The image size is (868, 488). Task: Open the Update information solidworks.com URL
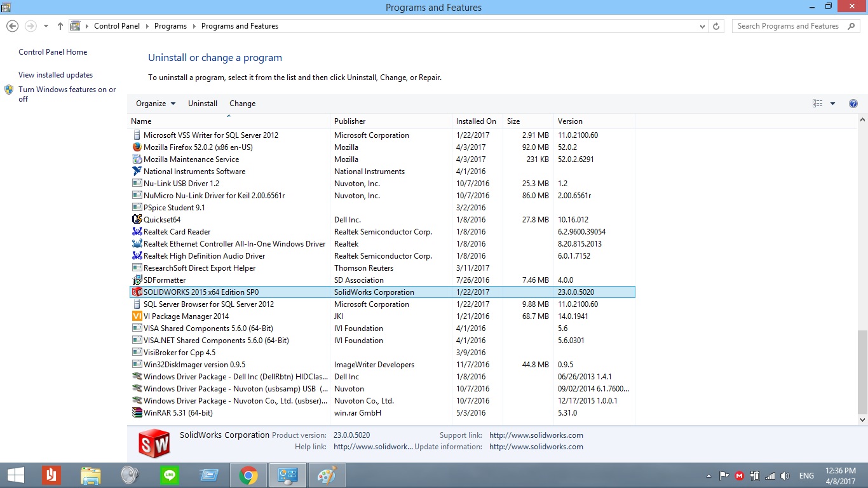[536, 447]
